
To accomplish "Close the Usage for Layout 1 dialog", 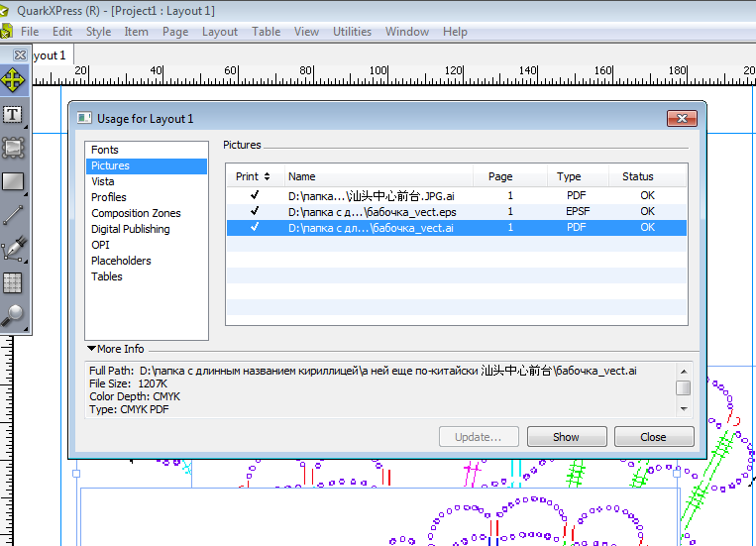I will pos(682,118).
